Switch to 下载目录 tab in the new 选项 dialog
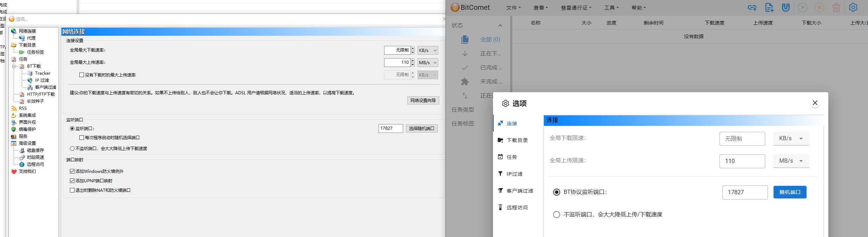Image resolution: width=868 pixels, height=237 pixels. (518, 140)
